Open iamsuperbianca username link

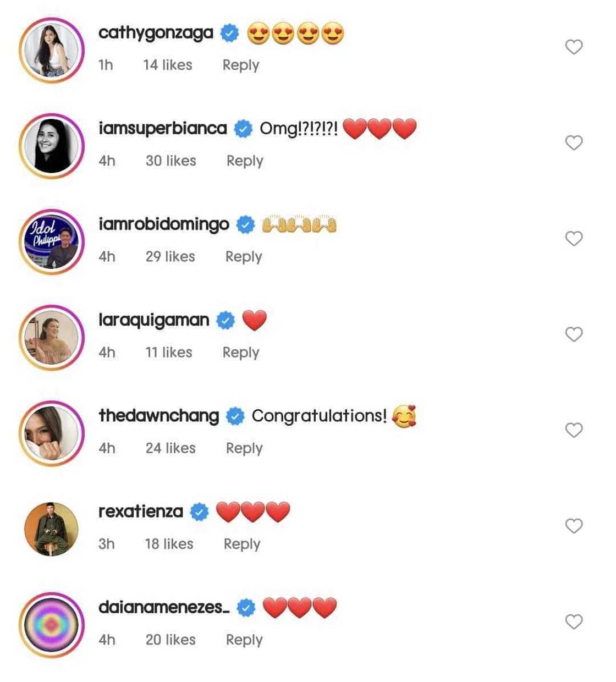[x=163, y=128]
